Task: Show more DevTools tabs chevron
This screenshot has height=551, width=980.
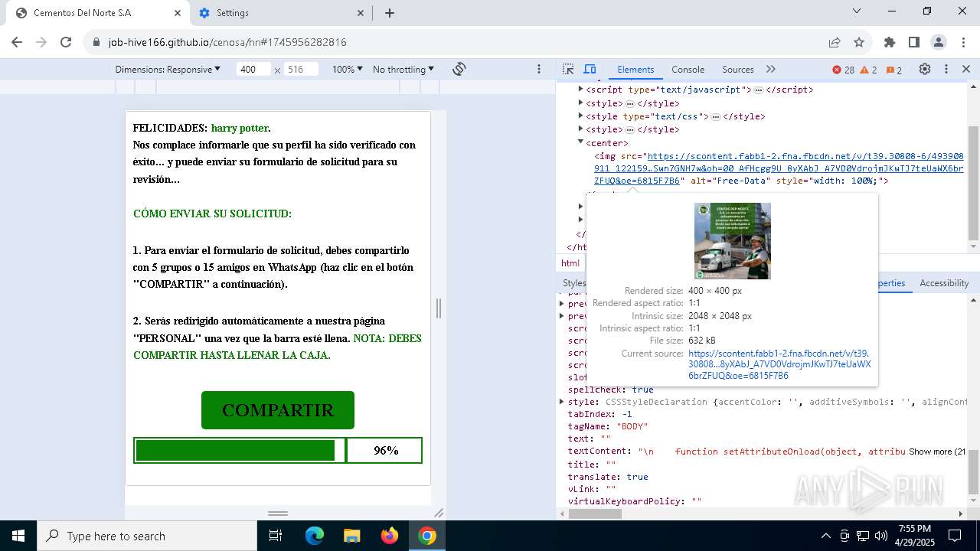Action: [771, 69]
